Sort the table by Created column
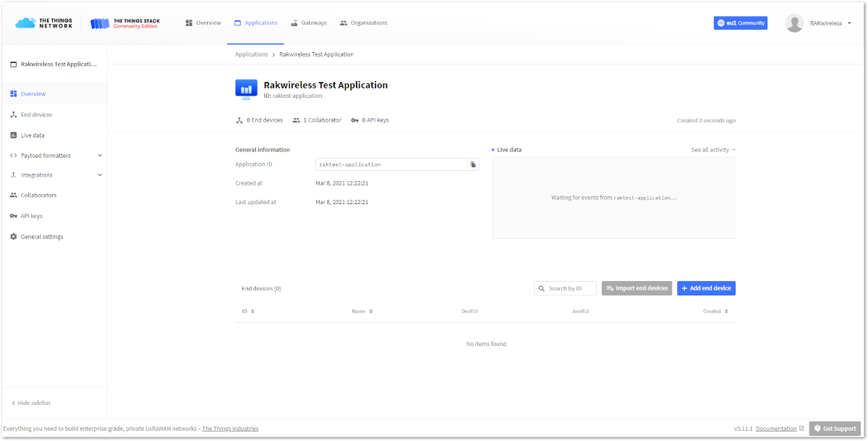Image resolution: width=868 pixels, height=441 pixels. [715, 311]
